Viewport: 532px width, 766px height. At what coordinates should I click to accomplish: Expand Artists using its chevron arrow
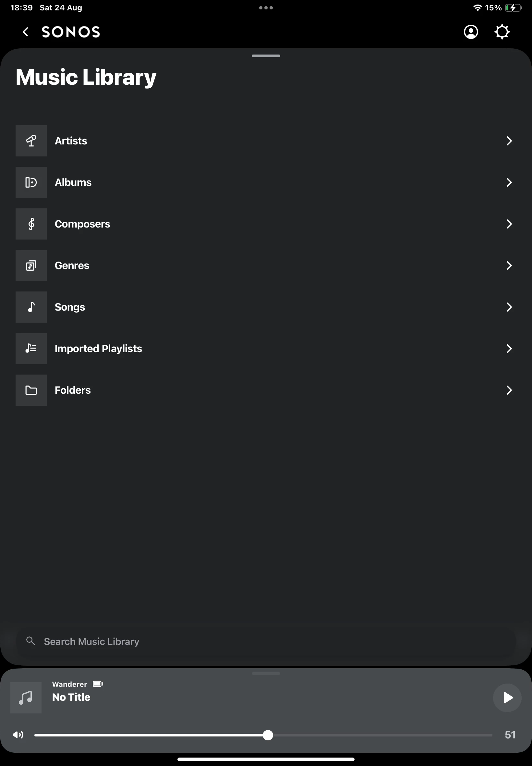[x=509, y=141]
